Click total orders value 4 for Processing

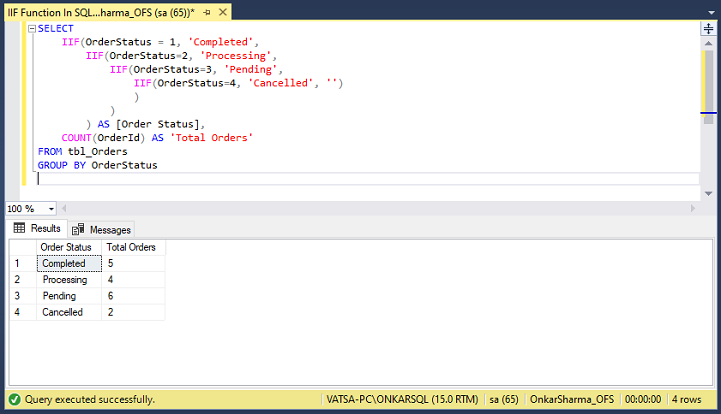(x=133, y=280)
